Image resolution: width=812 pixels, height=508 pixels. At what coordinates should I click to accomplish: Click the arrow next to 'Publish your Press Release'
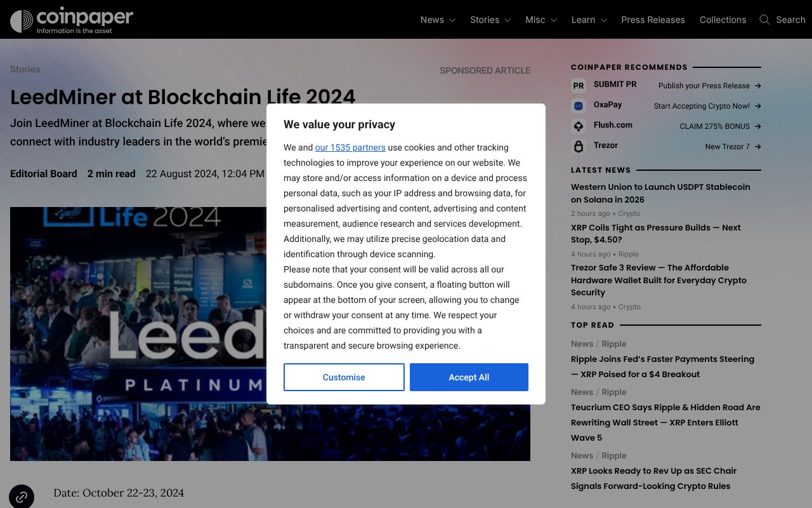758,85
